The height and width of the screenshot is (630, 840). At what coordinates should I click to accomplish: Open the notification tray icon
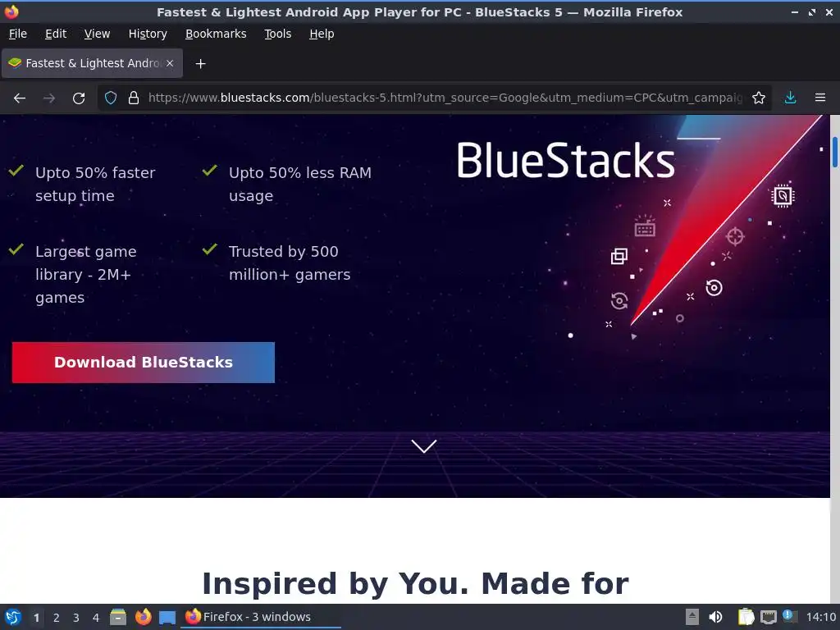pyautogui.click(x=790, y=615)
